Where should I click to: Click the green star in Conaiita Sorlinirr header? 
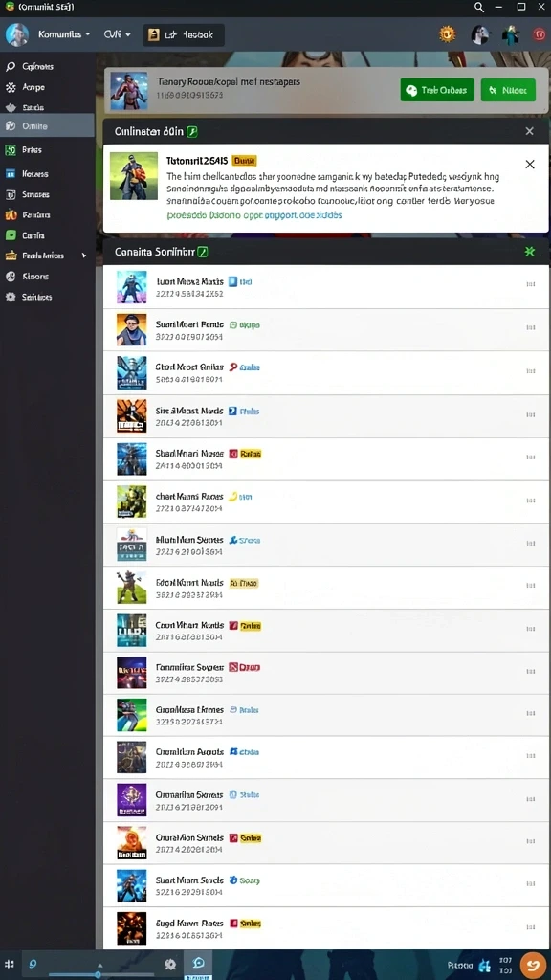coord(530,252)
